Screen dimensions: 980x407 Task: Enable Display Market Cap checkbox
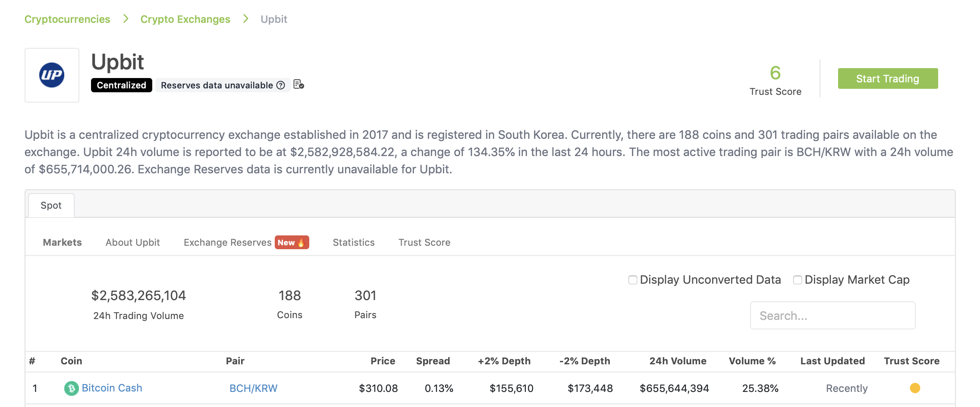tap(798, 280)
